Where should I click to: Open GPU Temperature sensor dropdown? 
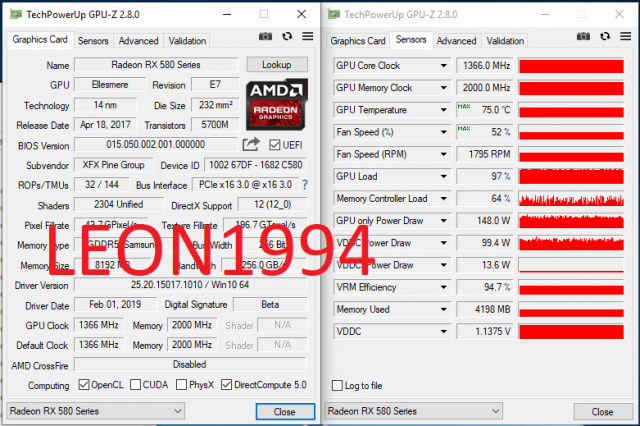[x=443, y=110]
